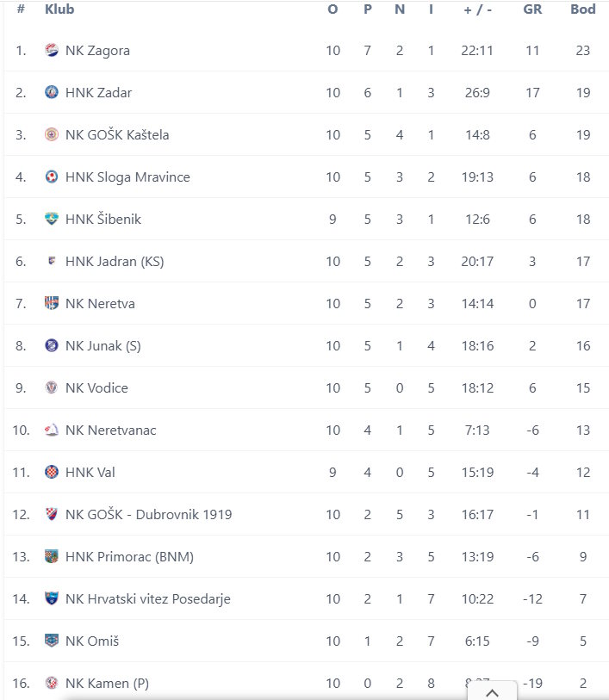Viewport: 609px width, 700px height.
Task: Open NK Hrvatski vitez Posedarje link
Action: tap(148, 599)
